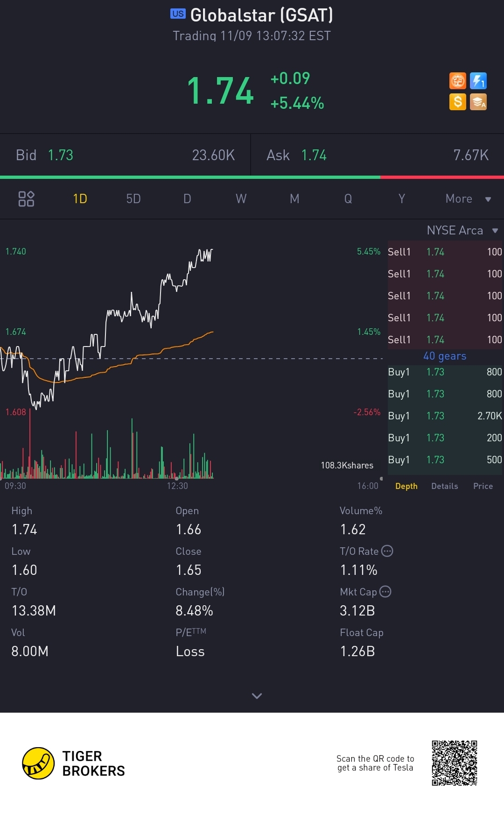This screenshot has height=814, width=504.
Task: Switch to the weekly W chart tab
Action: [x=241, y=199]
